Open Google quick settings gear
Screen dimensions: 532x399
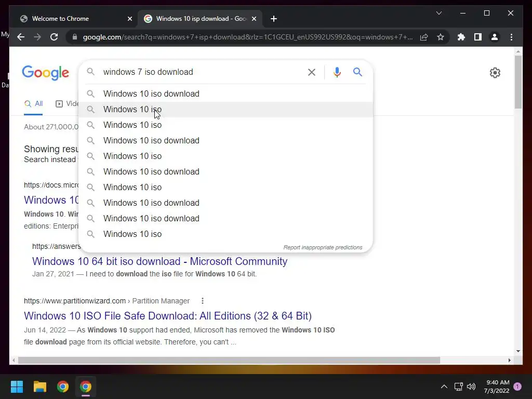(x=495, y=73)
